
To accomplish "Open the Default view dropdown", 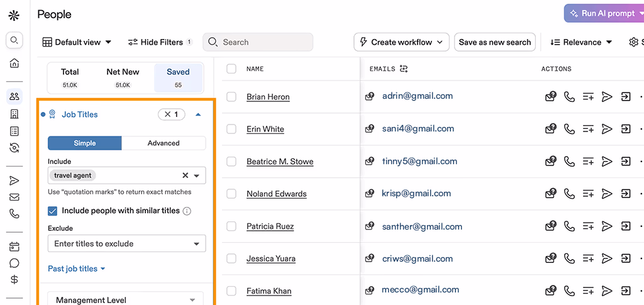I will (77, 42).
